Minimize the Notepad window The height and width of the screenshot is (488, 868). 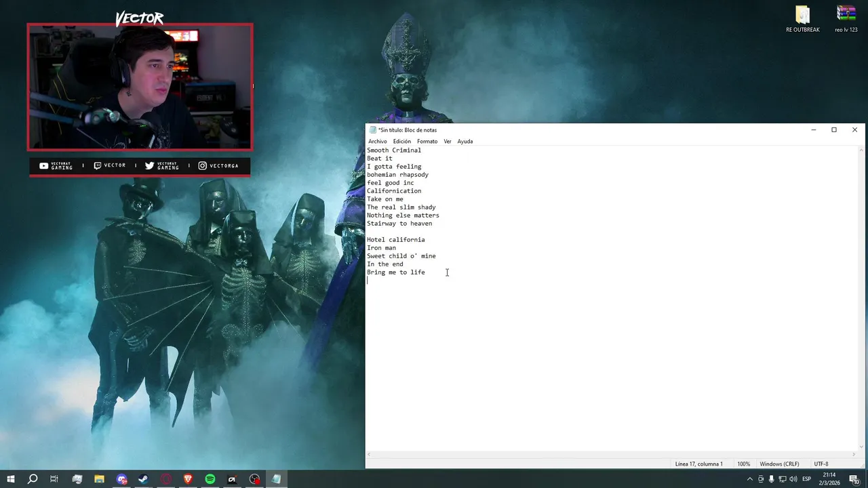click(x=813, y=129)
